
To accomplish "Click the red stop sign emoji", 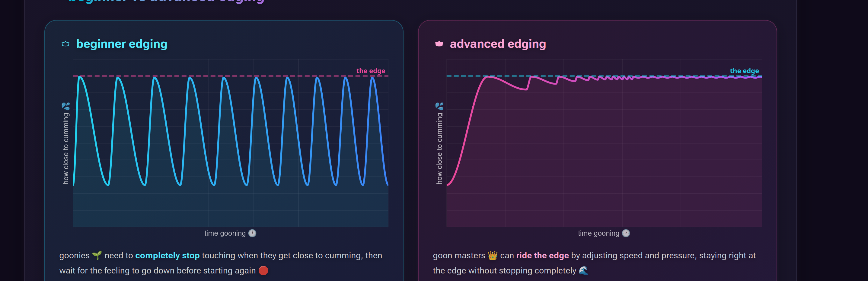I will (263, 270).
